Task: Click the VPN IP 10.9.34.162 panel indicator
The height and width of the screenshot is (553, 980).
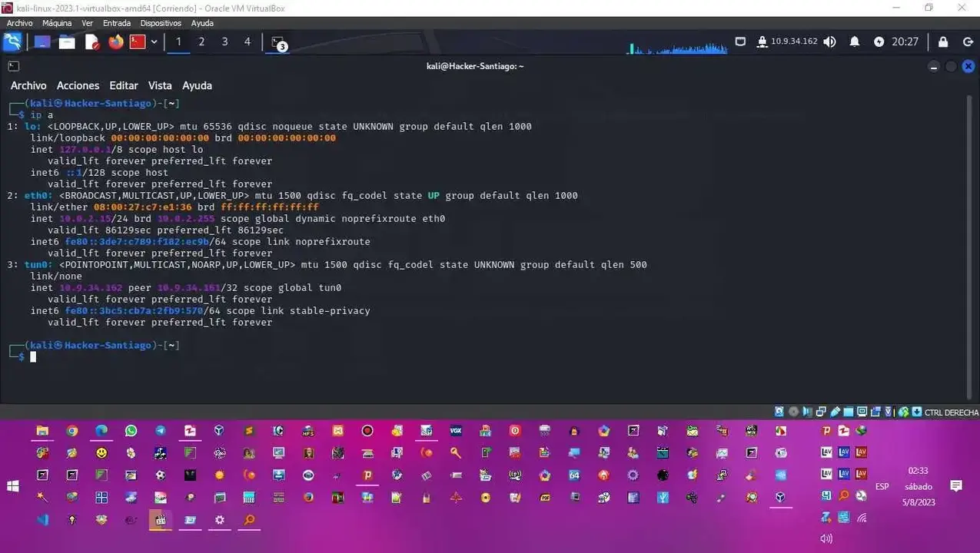Action: [x=787, y=41]
